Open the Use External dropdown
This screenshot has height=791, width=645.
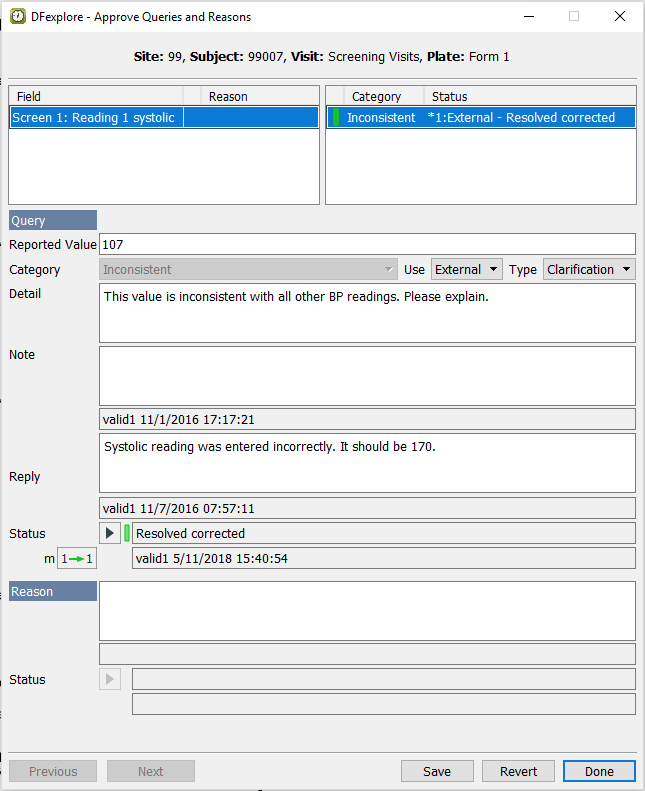click(467, 270)
